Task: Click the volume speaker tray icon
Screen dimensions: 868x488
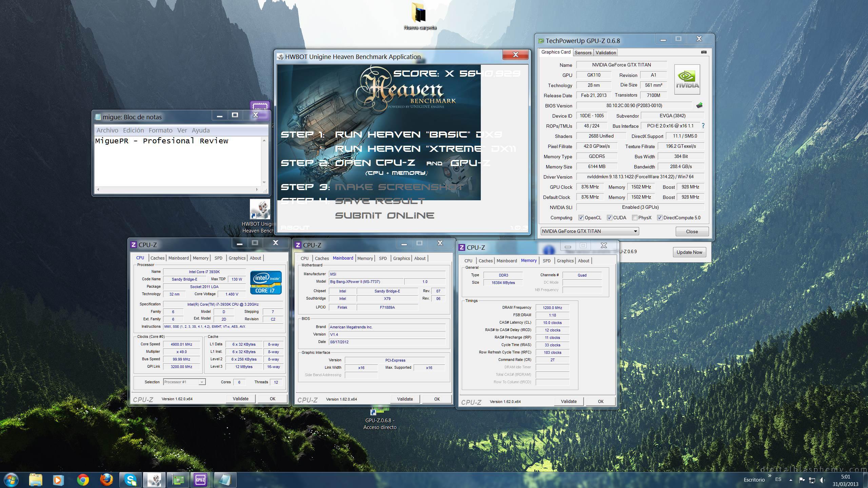Action: pos(822,480)
